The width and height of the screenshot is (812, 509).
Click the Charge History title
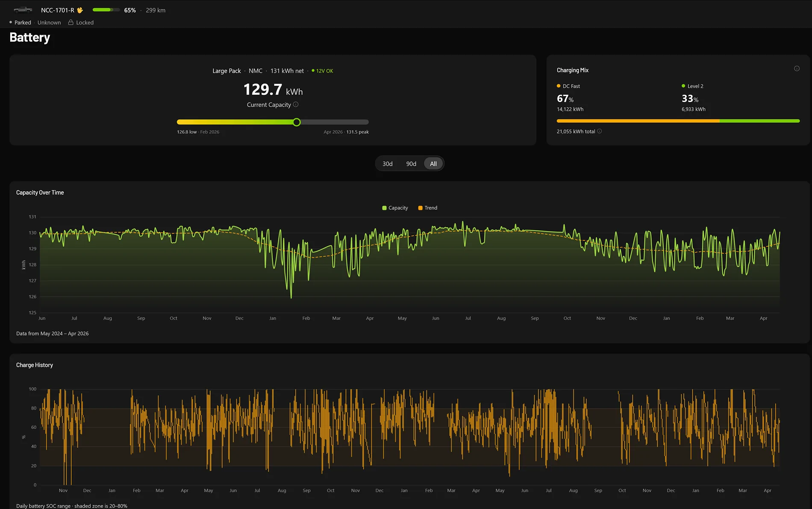click(x=35, y=365)
